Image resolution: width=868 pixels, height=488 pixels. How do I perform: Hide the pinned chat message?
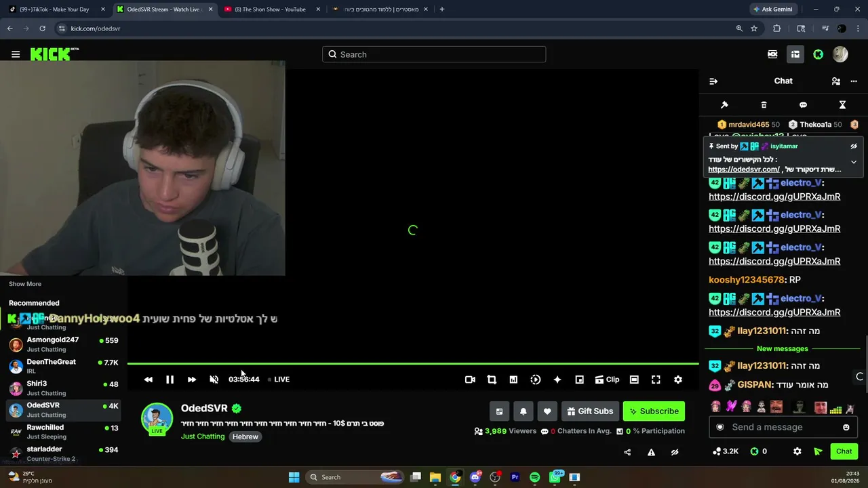tap(854, 146)
